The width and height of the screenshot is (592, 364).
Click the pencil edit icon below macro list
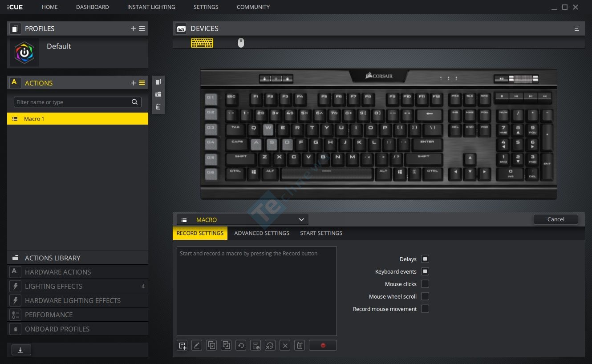point(197,345)
